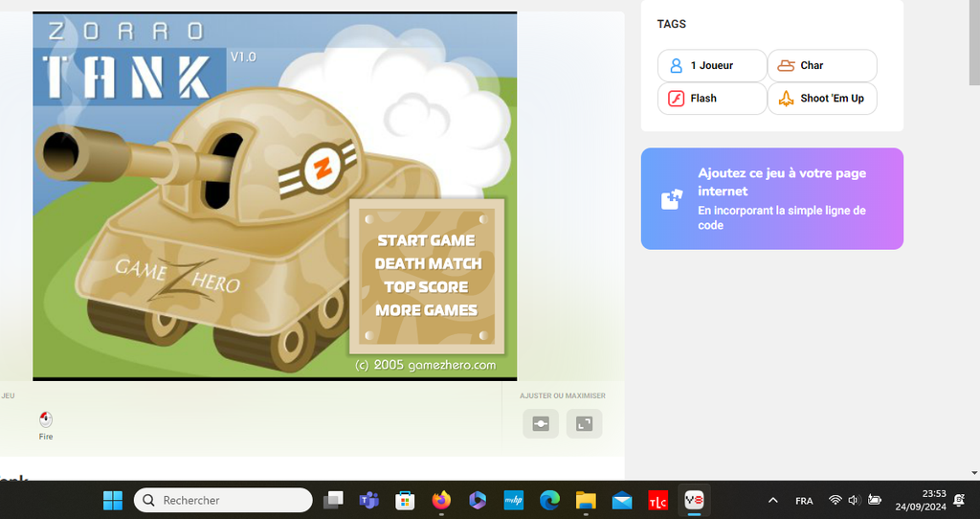980x519 pixels.
Task: Open Microsoft Store from taskbar
Action: click(x=405, y=500)
